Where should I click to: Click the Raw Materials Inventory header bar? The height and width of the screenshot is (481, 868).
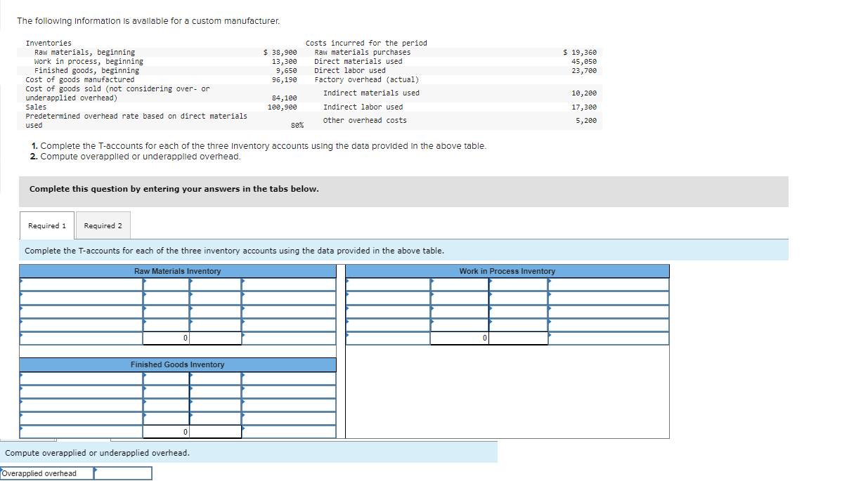[179, 270]
